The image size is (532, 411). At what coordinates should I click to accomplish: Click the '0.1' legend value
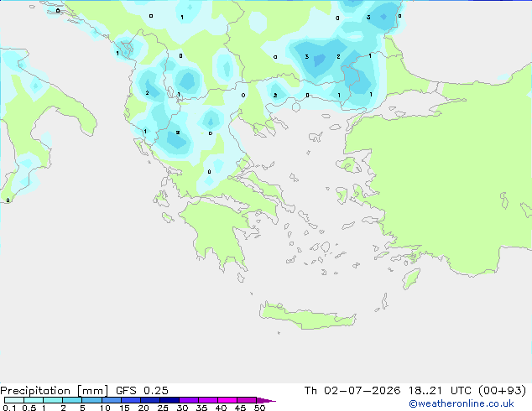[9, 408]
